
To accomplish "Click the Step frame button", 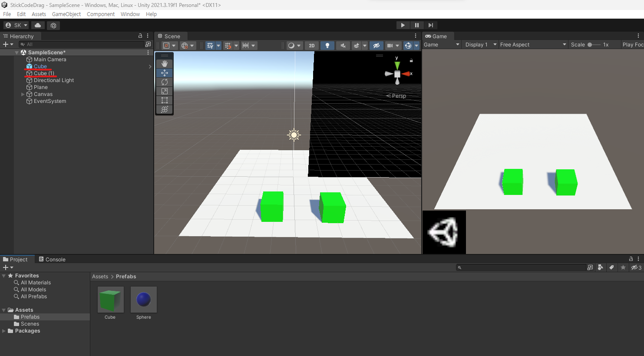I will (431, 25).
